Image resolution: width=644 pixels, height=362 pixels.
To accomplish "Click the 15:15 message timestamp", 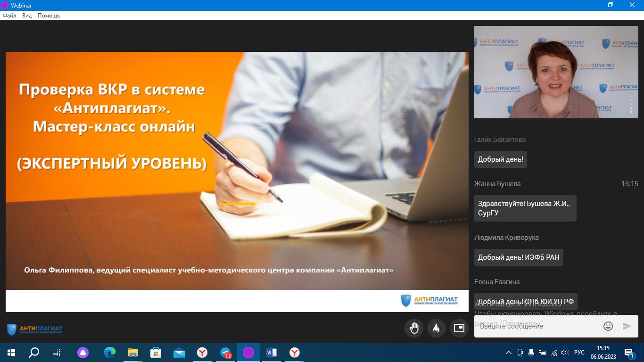I will pos(630,184).
